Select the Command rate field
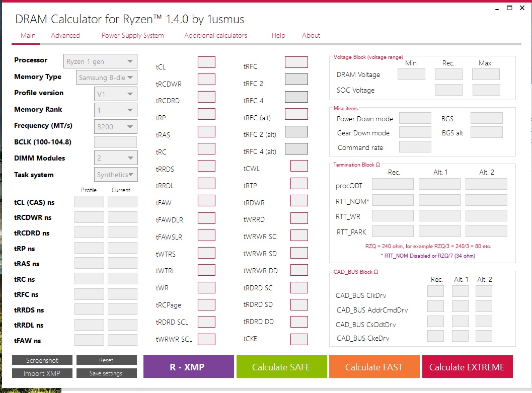 coord(415,147)
